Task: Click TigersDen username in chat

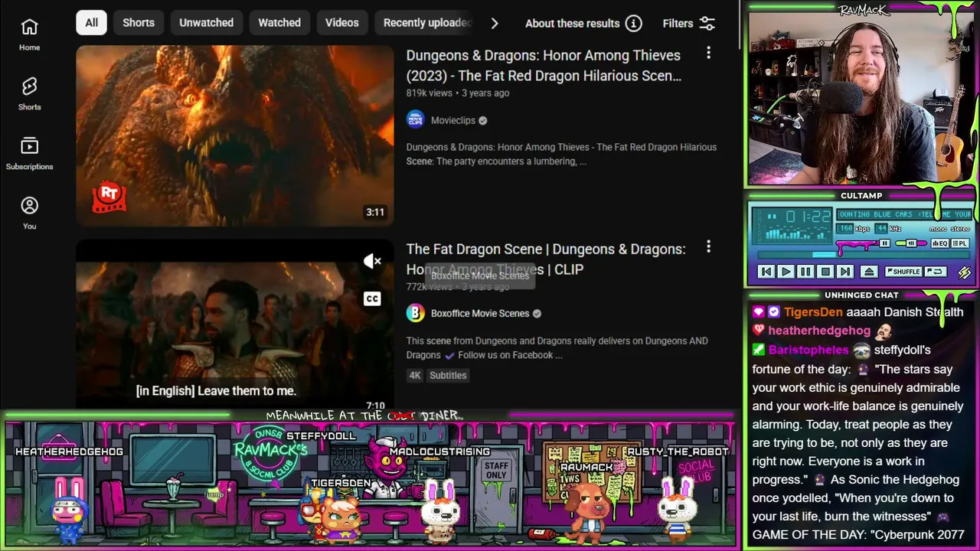Action: (813, 312)
